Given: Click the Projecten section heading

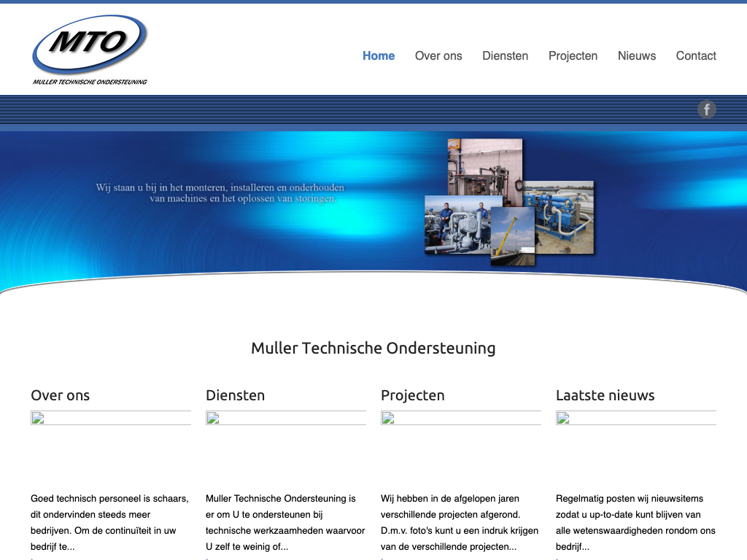Looking at the screenshot, I should (412, 395).
